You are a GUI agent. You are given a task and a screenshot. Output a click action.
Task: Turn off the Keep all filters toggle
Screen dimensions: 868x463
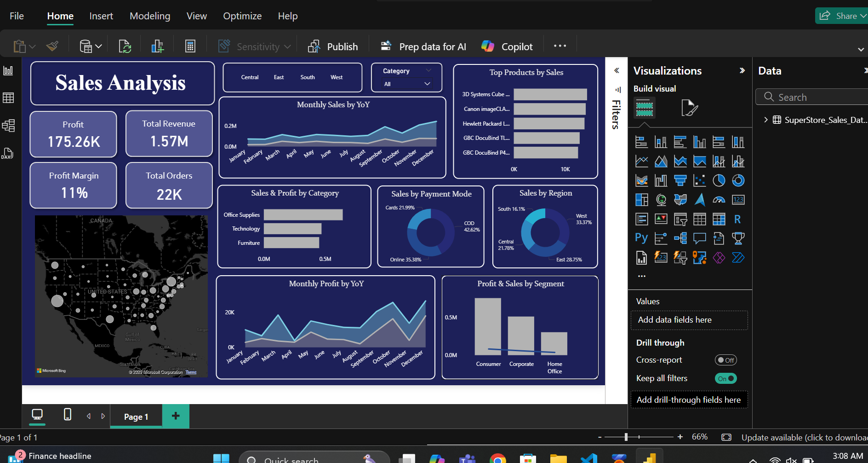(x=725, y=378)
